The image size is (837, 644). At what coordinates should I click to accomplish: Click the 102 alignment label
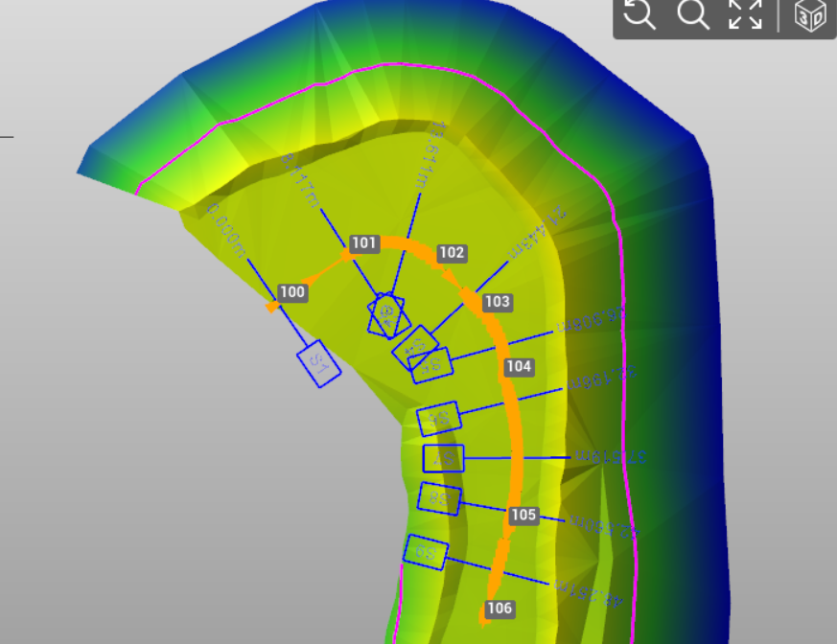pyautogui.click(x=452, y=253)
